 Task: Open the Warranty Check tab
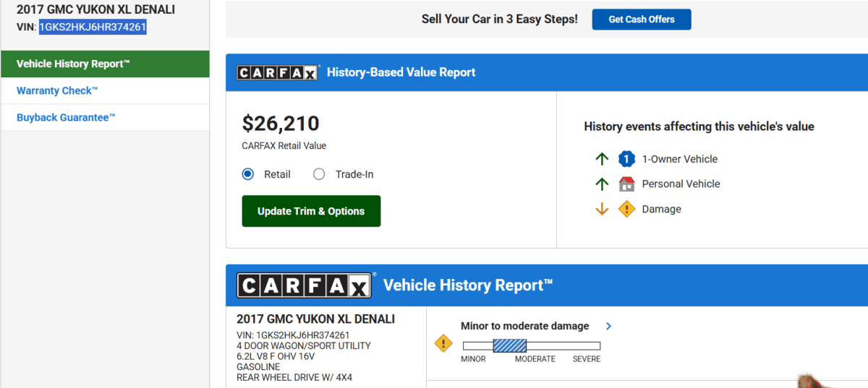[x=57, y=90]
